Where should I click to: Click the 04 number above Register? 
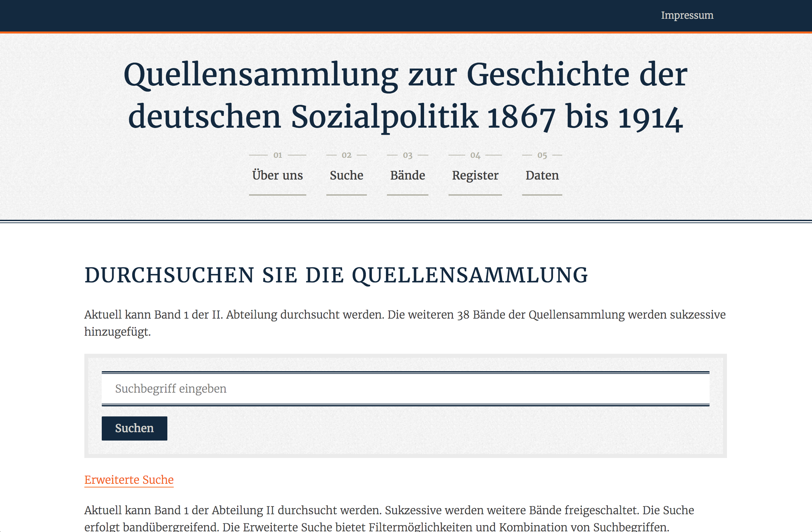475,155
